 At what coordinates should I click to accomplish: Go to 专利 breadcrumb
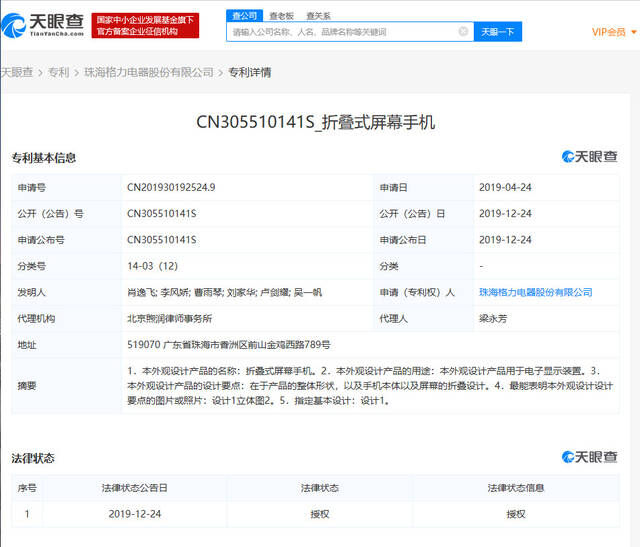tap(59, 72)
